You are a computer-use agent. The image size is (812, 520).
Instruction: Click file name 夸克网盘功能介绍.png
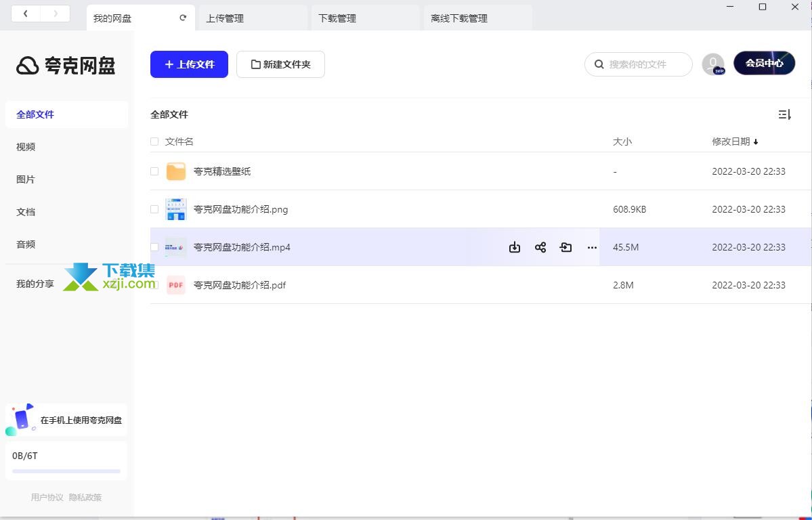(241, 209)
